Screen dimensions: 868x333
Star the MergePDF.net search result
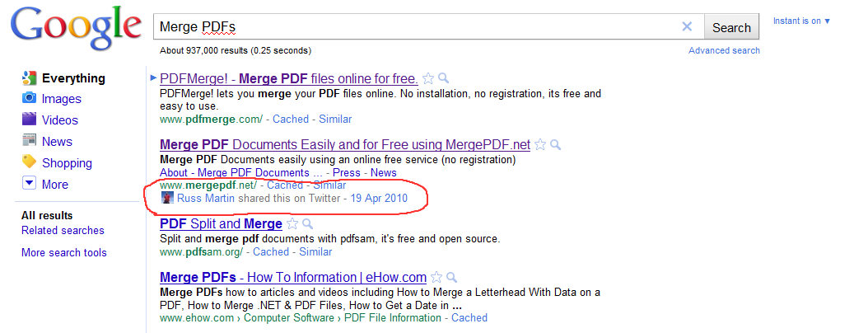[x=541, y=145]
